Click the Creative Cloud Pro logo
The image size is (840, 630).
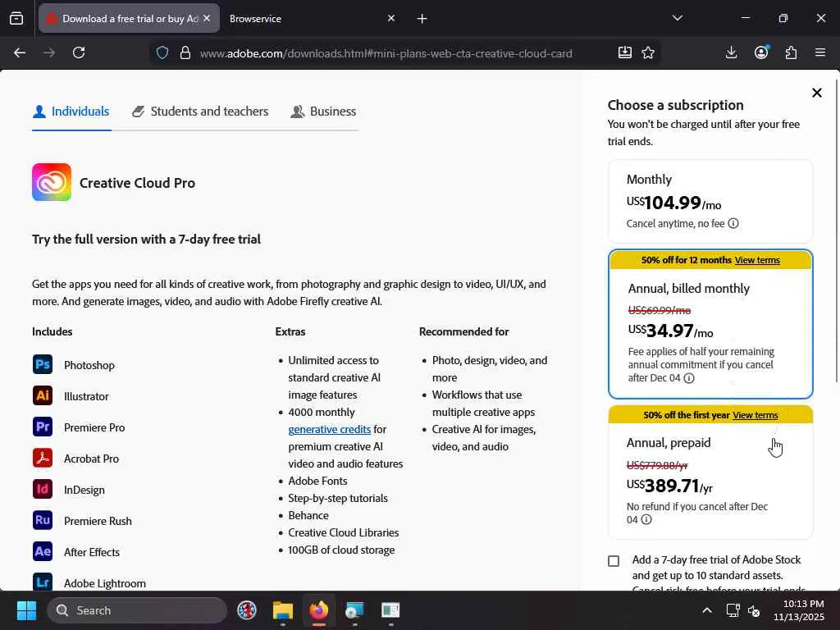coord(52,182)
